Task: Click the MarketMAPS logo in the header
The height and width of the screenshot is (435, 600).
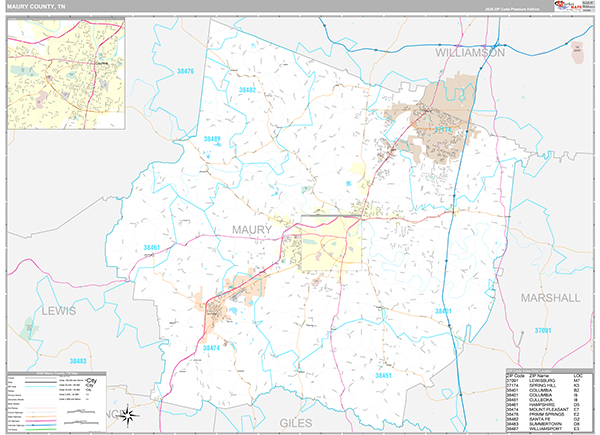Action: tap(569, 6)
